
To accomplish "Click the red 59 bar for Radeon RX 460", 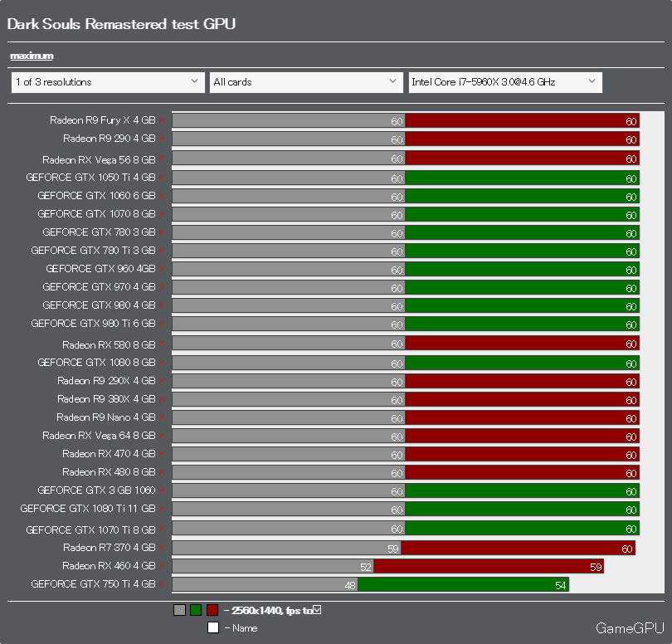I will pyautogui.click(x=489, y=566).
